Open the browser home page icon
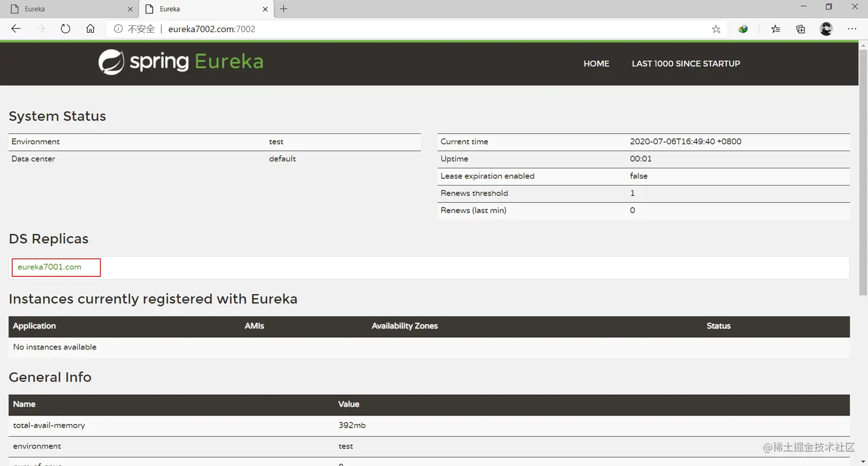The width and height of the screenshot is (868, 466). [x=90, y=29]
